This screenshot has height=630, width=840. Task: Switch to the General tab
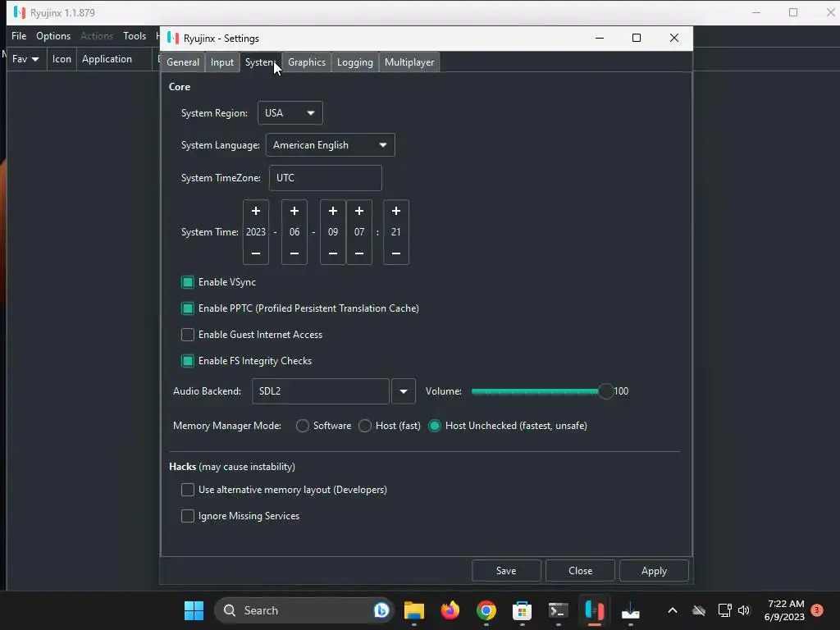click(x=183, y=62)
